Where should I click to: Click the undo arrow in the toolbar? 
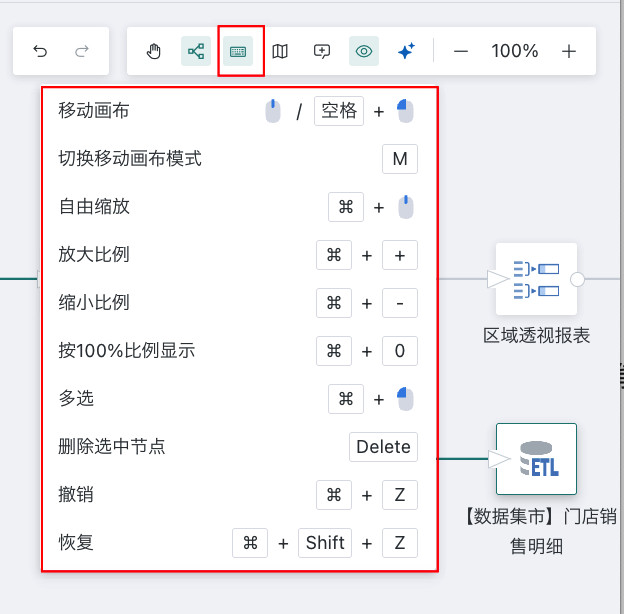[40, 51]
